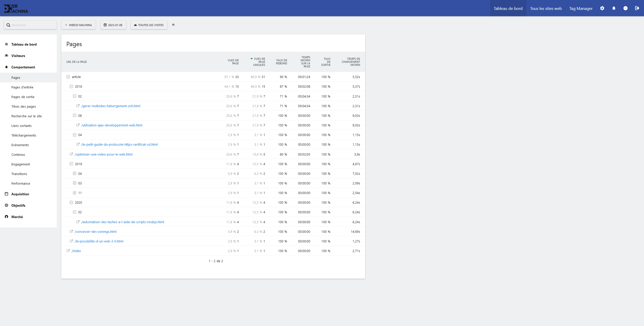Open Tag Manager in top menu

pos(581,8)
